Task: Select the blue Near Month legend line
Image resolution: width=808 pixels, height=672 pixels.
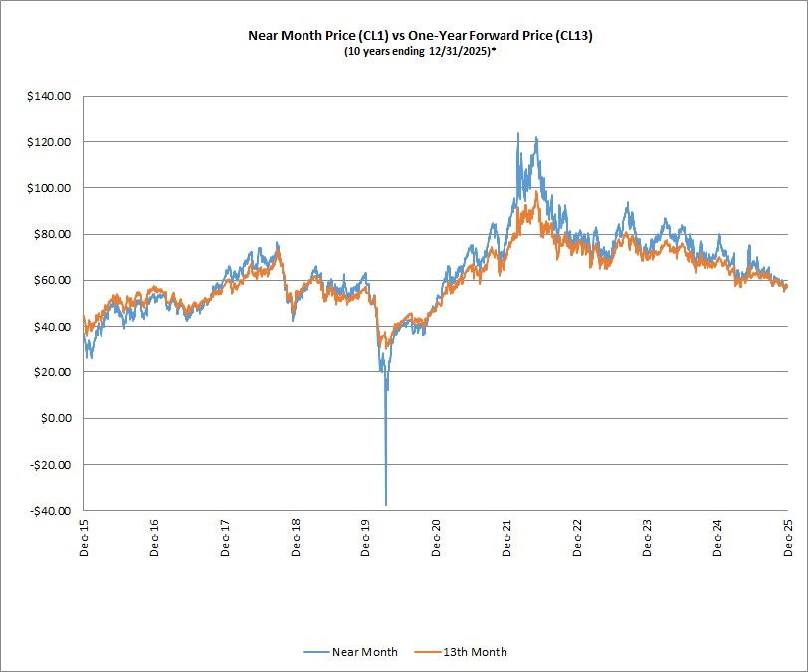Action: [317, 652]
